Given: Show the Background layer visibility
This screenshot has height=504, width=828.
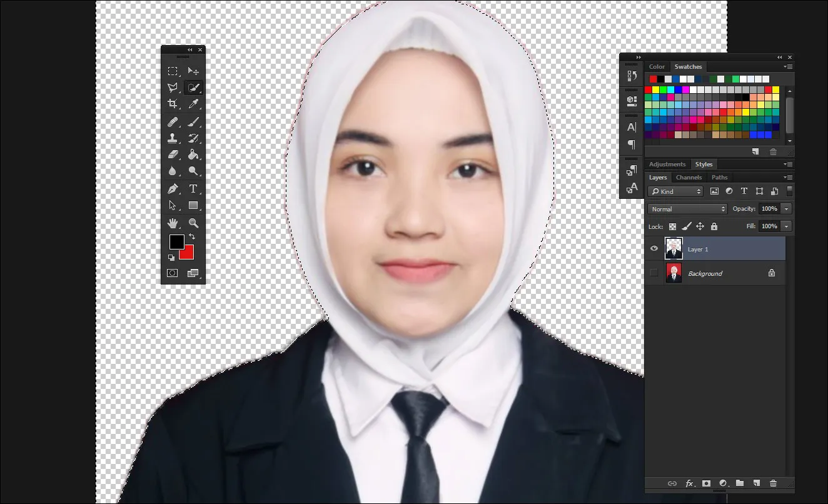Looking at the screenshot, I should 654,273.
